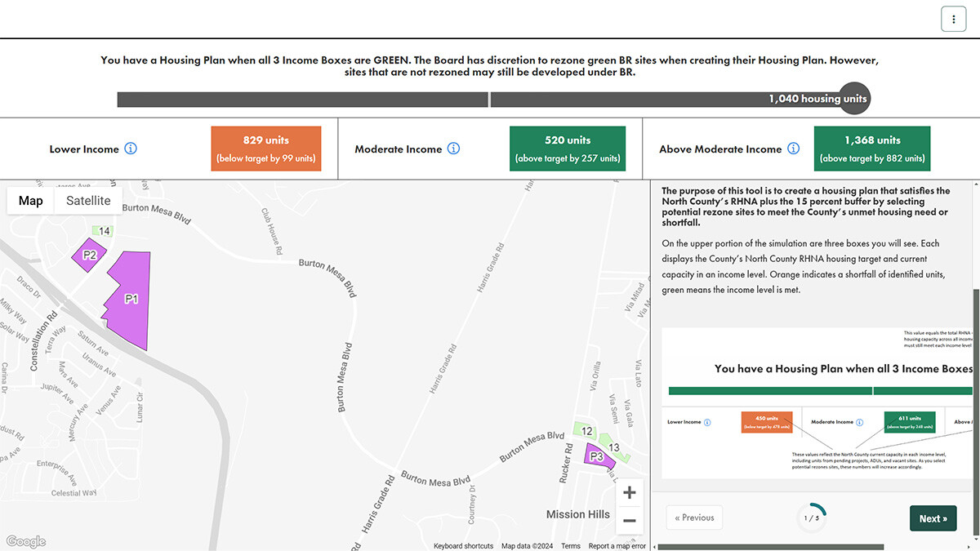980x551 pixels.
Task: Select green site 14 on the map
Action: pyautogui.click(x=103, y=232)
